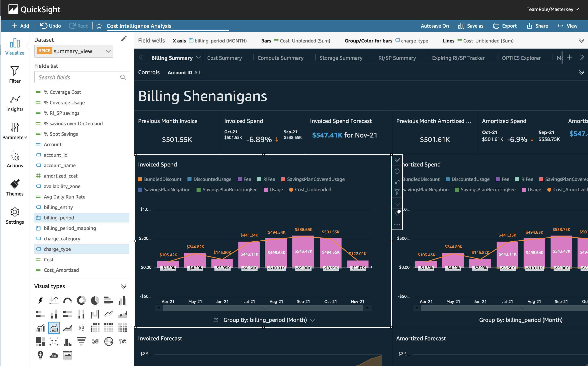This screenshot has width=588, height=366.
Task: Select the scatter plot visual type
Action: point(54,342)
